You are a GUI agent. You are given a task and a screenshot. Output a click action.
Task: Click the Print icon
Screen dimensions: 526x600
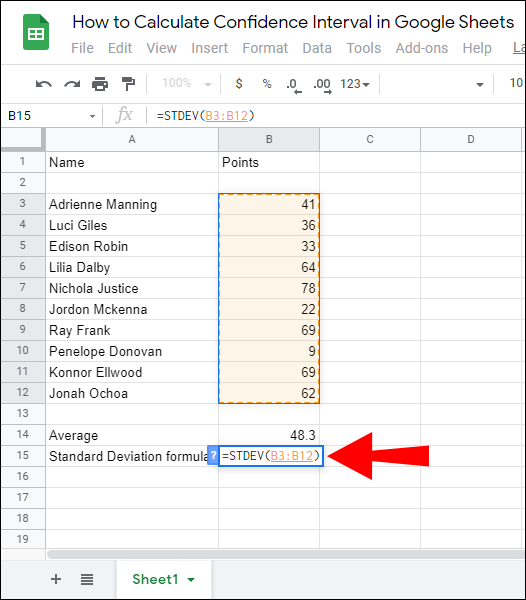[100, 84]
